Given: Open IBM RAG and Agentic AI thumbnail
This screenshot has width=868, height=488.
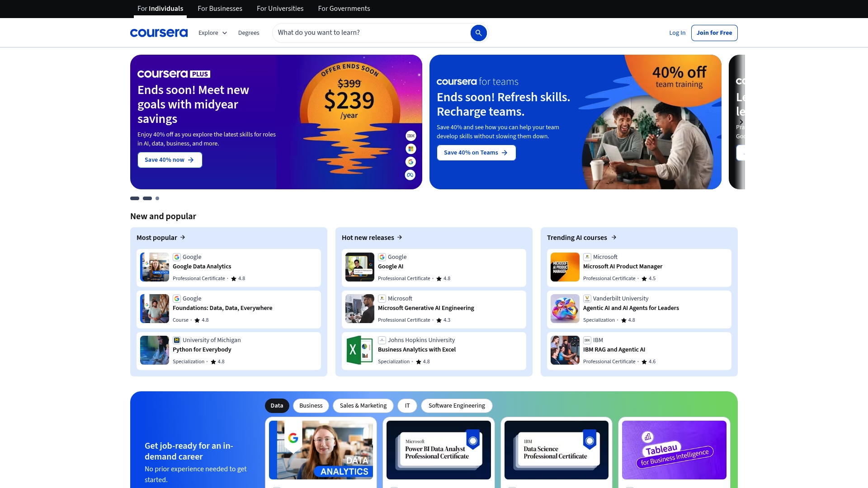Looking at the screenshot, I should click(565, 350).
